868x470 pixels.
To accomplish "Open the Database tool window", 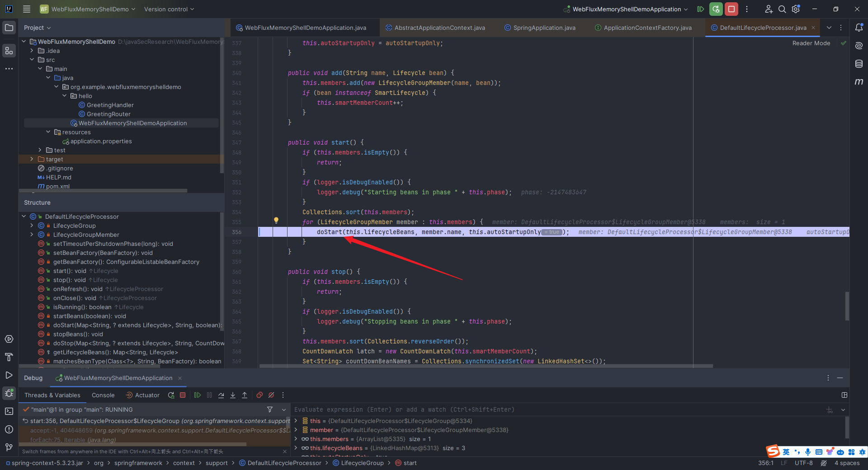I will [859, 64].
